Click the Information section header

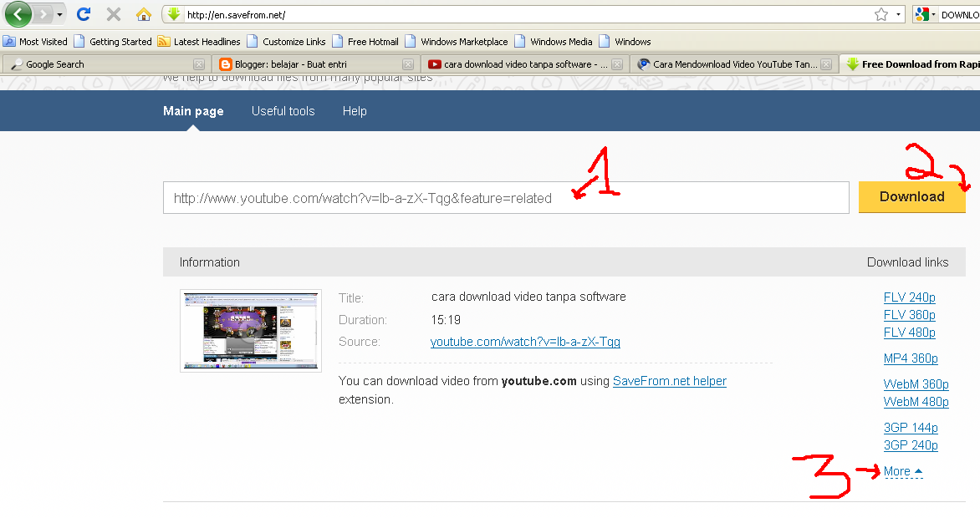point(209,262)
